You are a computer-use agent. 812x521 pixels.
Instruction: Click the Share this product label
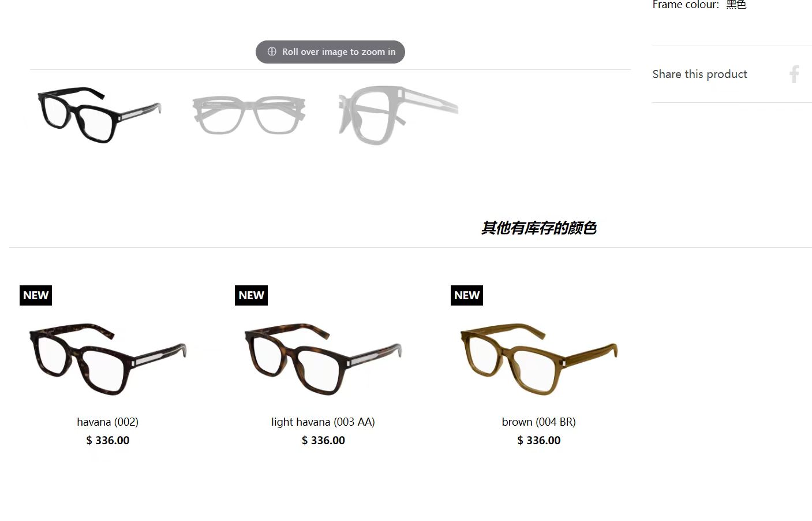tap(699, 74)
